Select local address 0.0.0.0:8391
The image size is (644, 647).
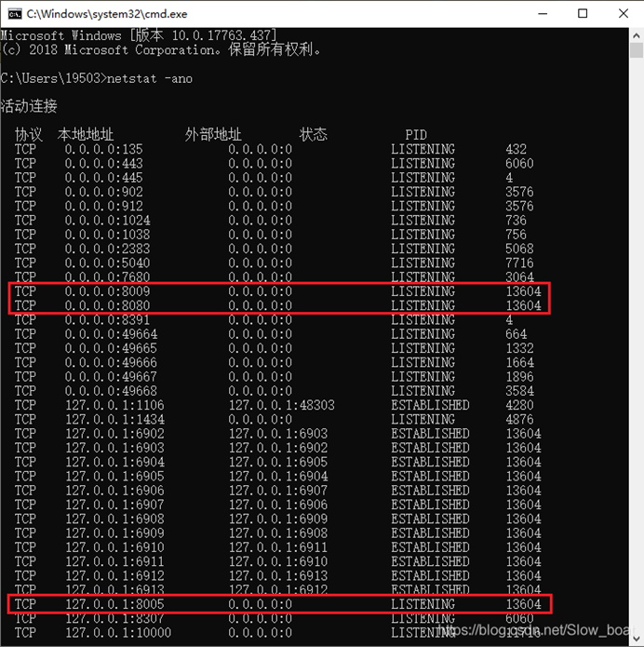(107, 320)
